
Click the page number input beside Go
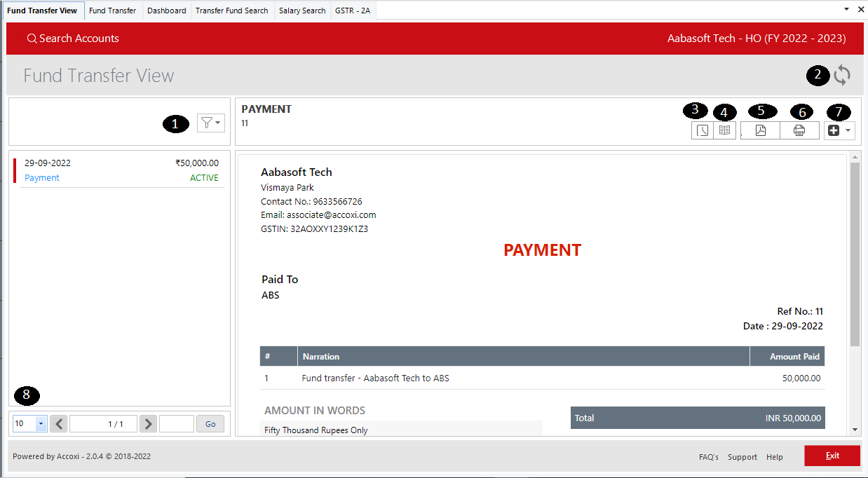coord(177,423)
